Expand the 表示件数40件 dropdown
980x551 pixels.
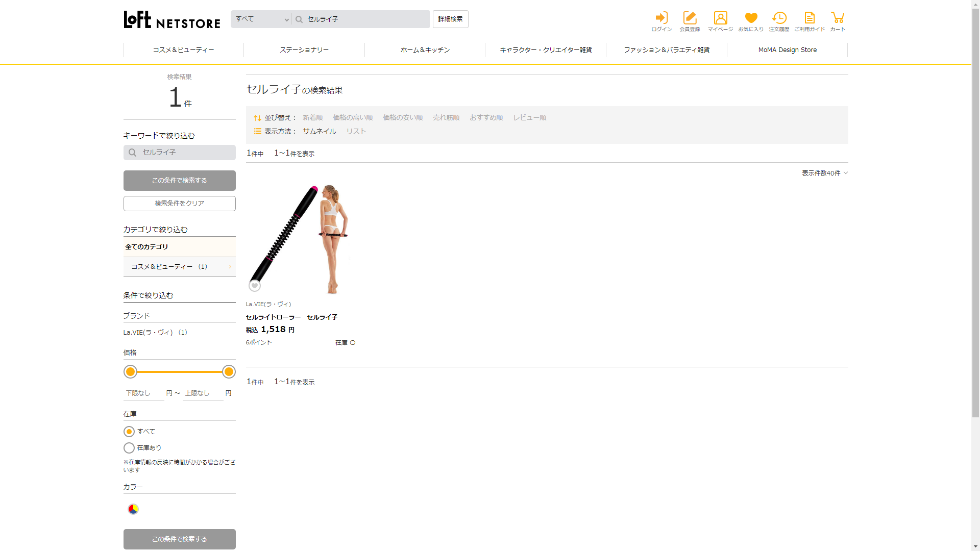pyautogui.click(x=824, y=173)
